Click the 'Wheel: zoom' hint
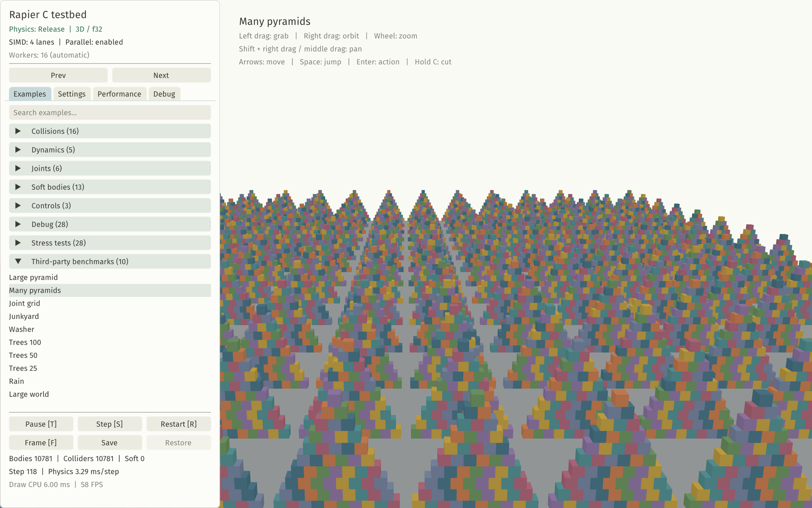This screenshot has width=812, height=508. [x=396, y=36]
